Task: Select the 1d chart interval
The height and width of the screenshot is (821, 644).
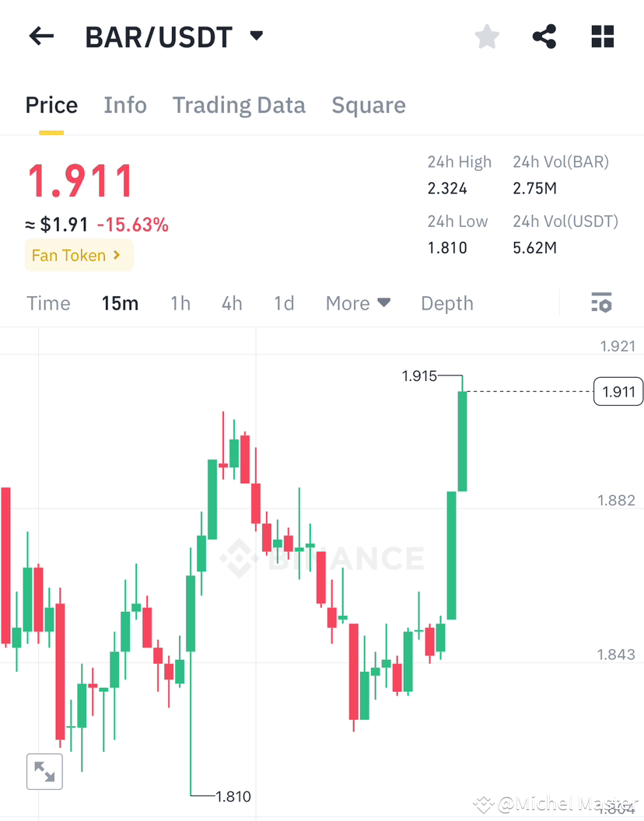Action: pyautogui.click(x=284, y=303)
